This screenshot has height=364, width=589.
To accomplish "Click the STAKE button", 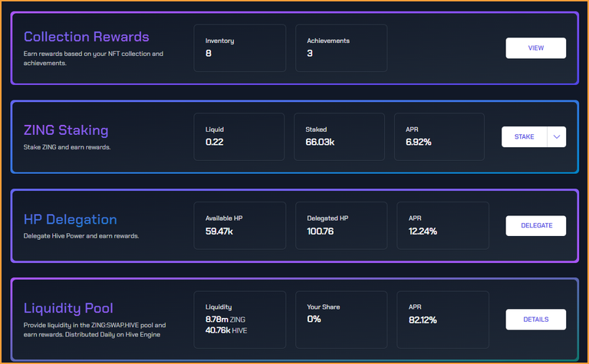I will pos(524,137).
